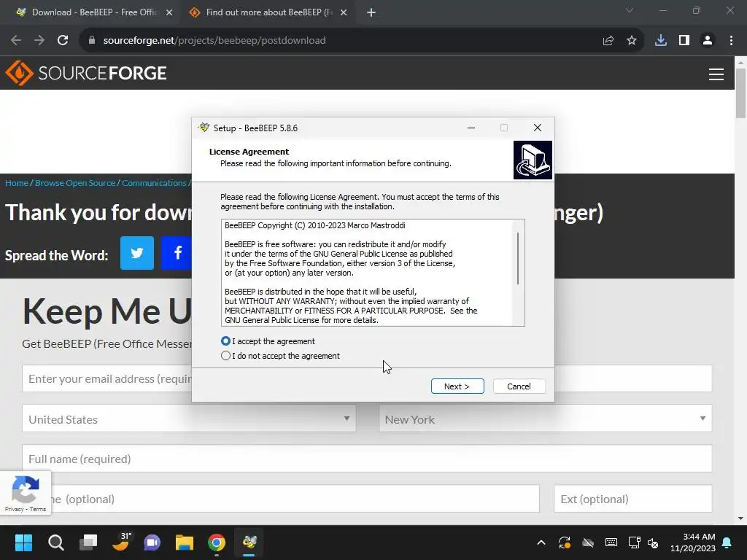Go forward in Chrome browser
This screenshot has width=747, height=560.
39,41
